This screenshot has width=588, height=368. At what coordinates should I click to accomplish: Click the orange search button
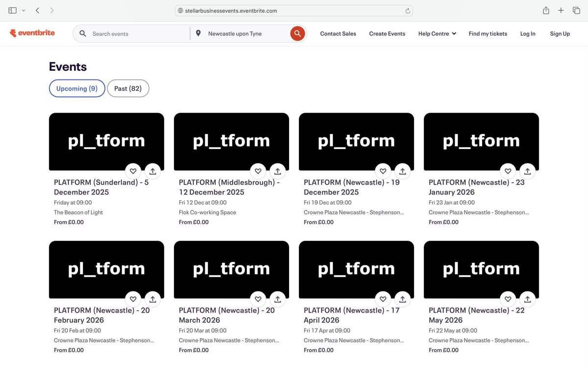click(x=297, y=33)
